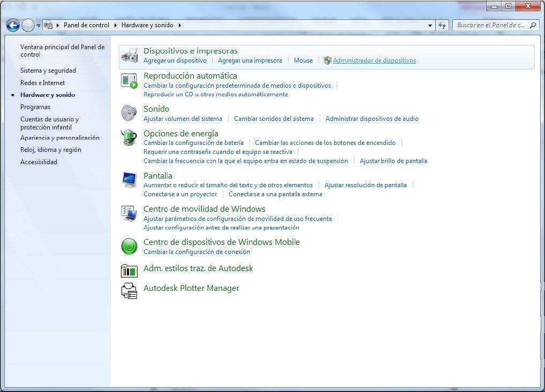545x392 pixels.
Task: Open recent pages dropdown next to Forward
Action: [x=39, y=25]
